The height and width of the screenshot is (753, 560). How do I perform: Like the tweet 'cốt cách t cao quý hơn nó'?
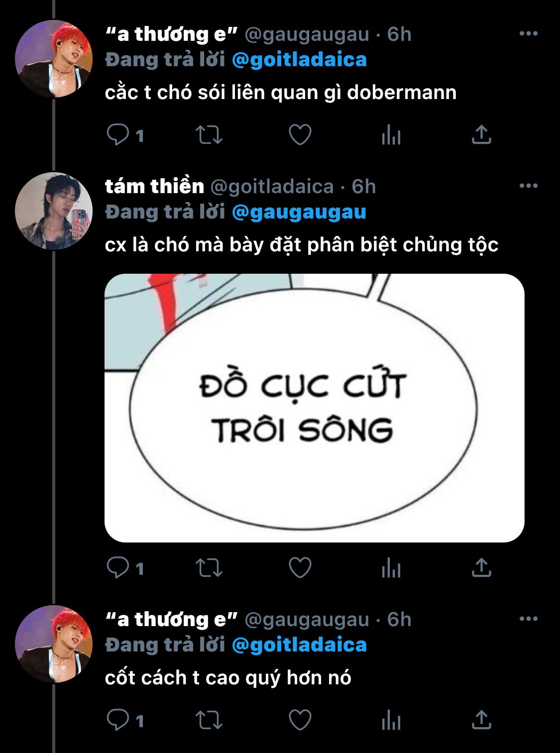click(300, 720)
